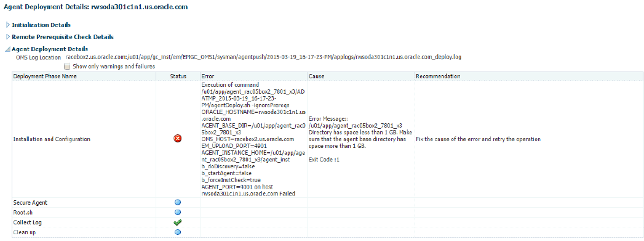This screenshot has width=644, height=241.
Task: Enable Show only warnings and failures checkbox
Action: (x=67, y=66)
